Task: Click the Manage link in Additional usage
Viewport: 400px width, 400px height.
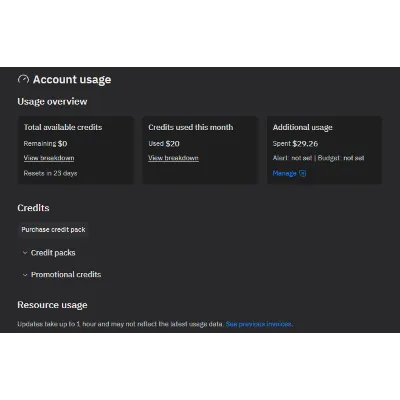Action: pos(284,173)
